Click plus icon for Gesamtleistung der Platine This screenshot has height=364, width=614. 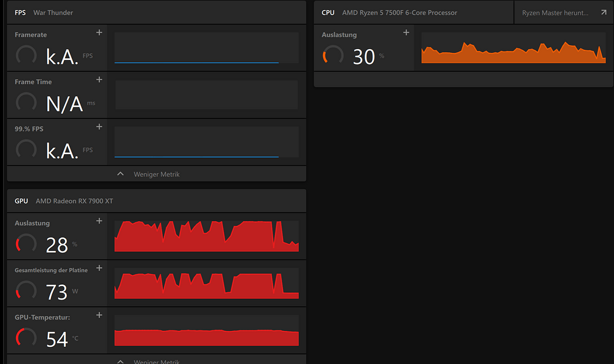click(99, 268)
